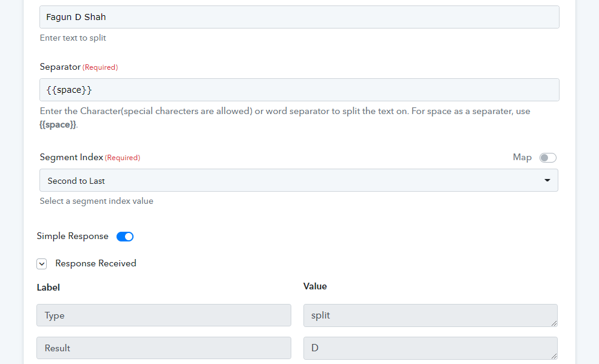Click the Simple Response label text

(x=73, y=236)
